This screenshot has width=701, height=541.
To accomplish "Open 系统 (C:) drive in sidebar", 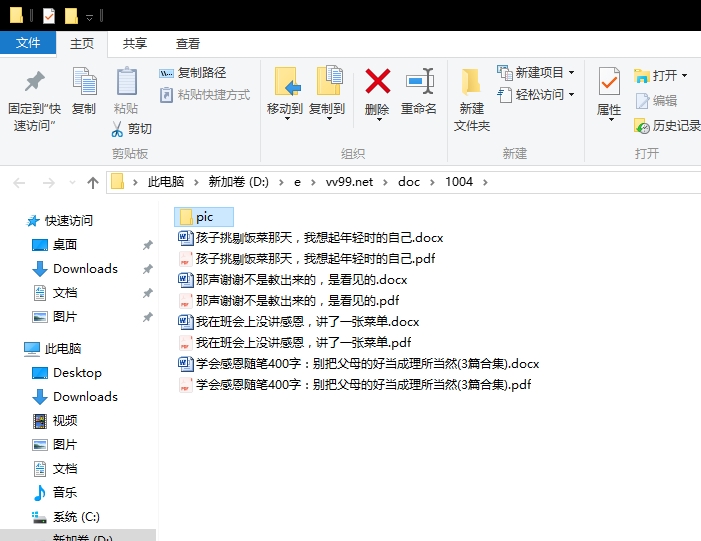I will pyautogui.click(x=66, y=517).
